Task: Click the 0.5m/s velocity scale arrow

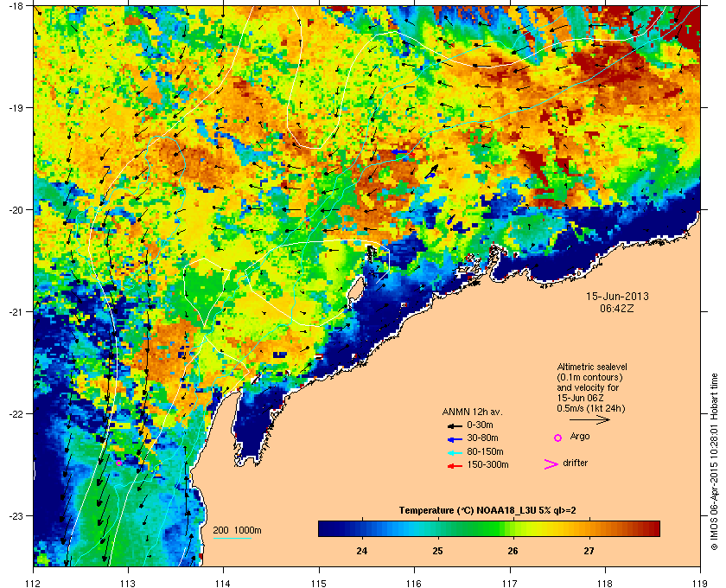Action: coord(589,419)
